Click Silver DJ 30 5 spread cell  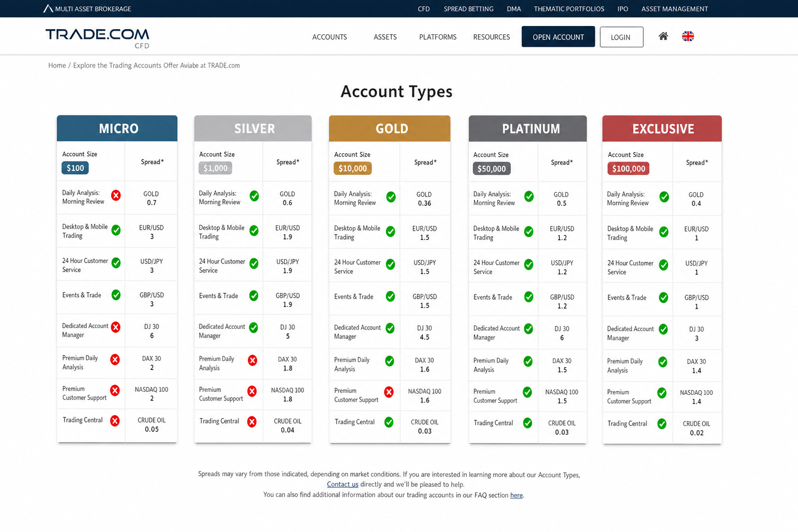pyautogui.click(x=287, y=331)
